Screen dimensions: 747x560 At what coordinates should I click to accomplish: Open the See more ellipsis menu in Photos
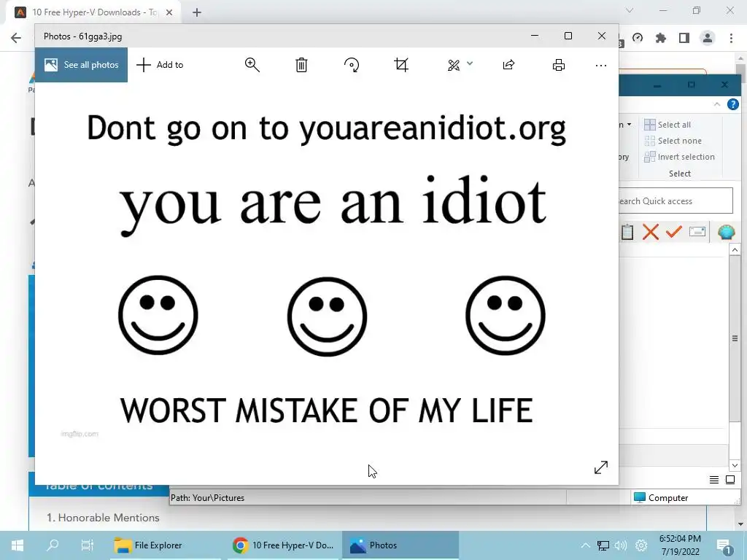tap(601, 65)
